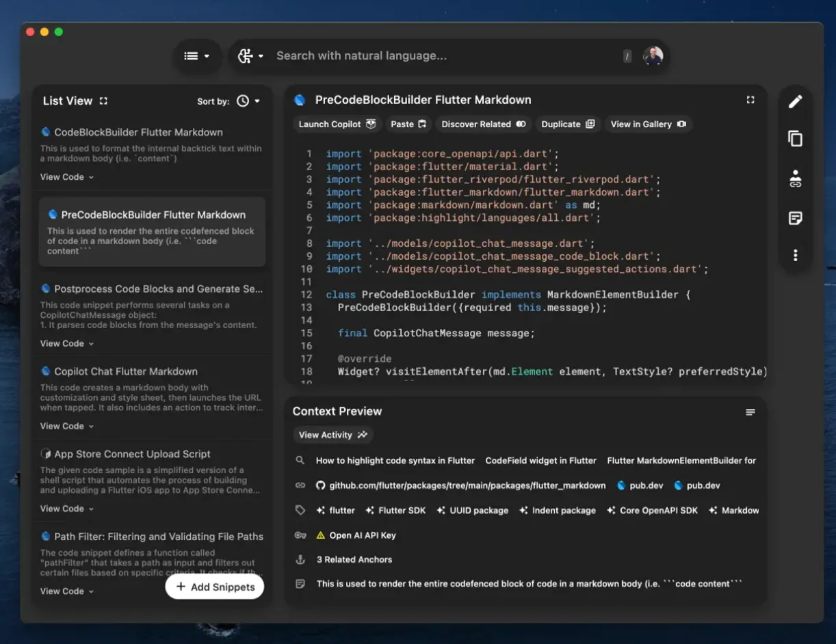Viewport: 836px width, 644px height.
Task: Expand View Code under Path Filter snippet
Action: pyautogui.click(x=66, y=591)
